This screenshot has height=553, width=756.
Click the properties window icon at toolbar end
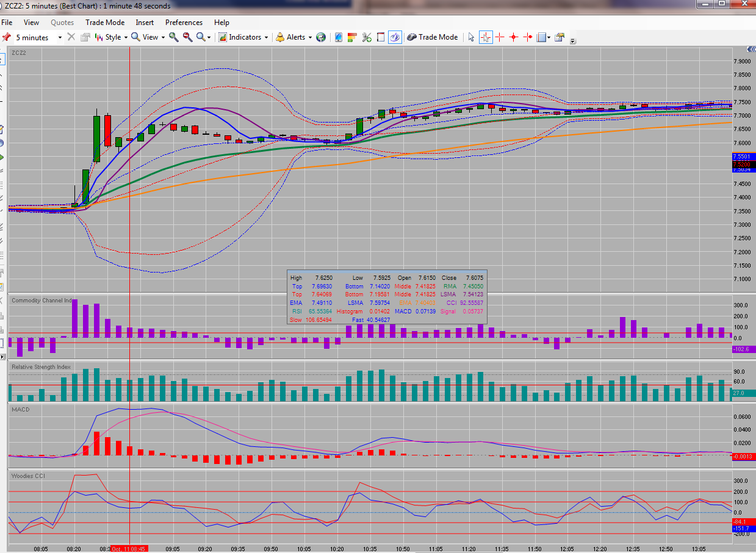560,37
